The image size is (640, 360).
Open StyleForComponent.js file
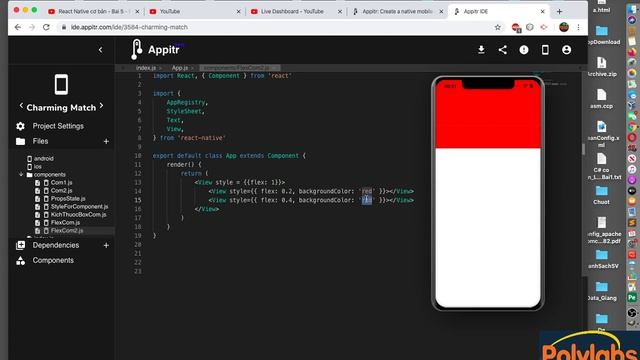79,207
